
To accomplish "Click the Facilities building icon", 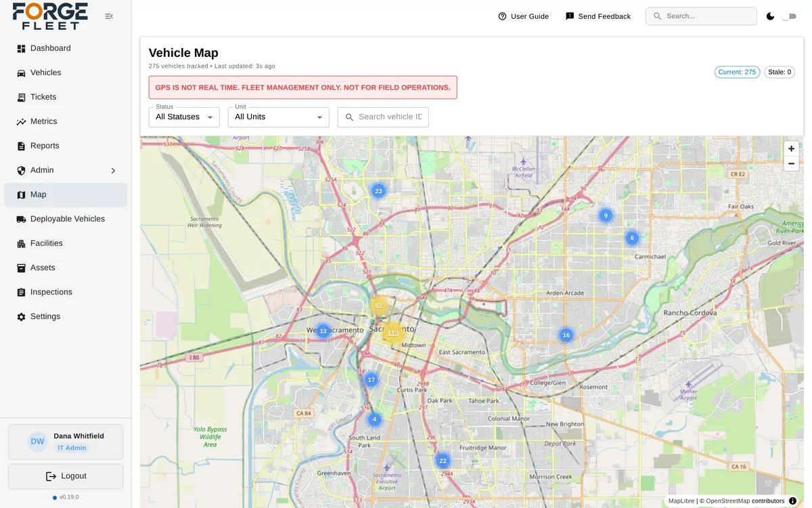I will tap(21, 244).
